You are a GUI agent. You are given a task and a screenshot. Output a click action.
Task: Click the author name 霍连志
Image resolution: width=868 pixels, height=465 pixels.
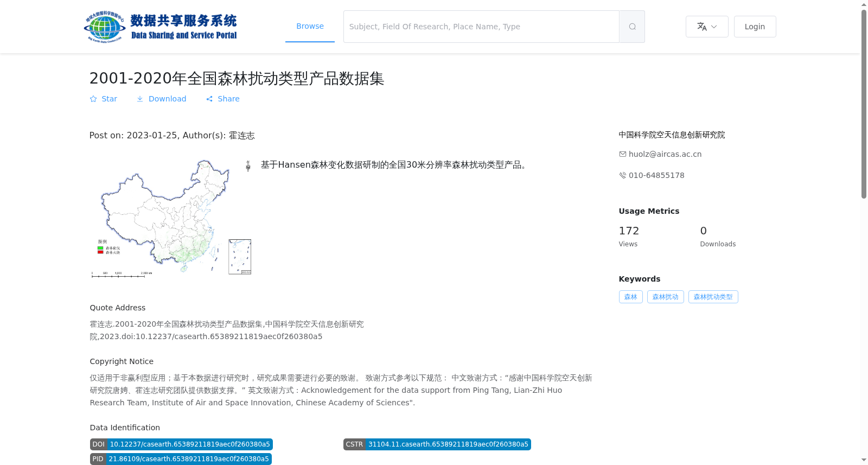(x=241, y=136)
